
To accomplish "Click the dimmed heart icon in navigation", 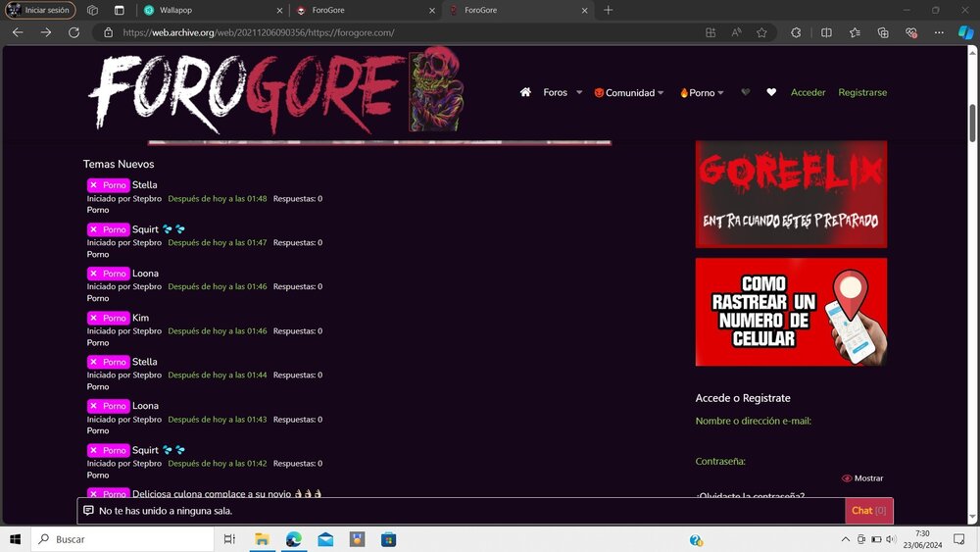I will [745, 92].
